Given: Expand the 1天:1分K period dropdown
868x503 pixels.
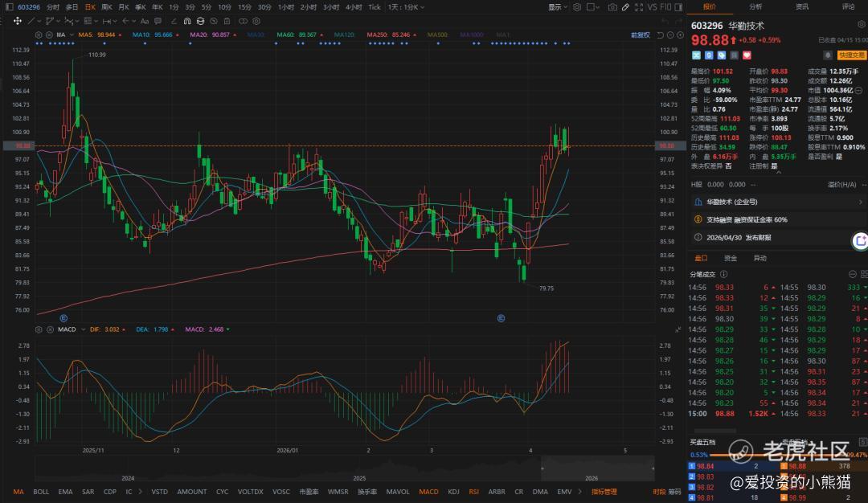Looking at the screenshot, I should (406, 6).
